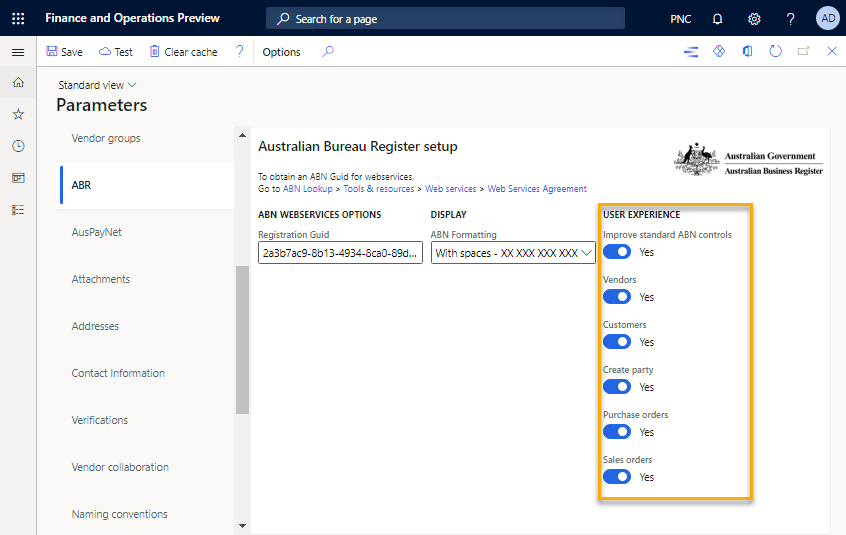846x535 pixels.
Task: Click Finance and Operations Preview title
Action: (132, 18)
